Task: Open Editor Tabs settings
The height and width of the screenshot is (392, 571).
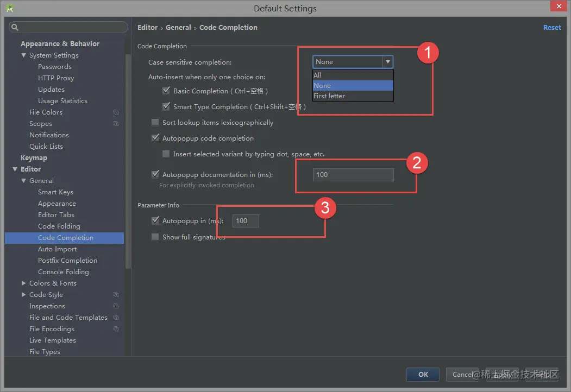Action: coord(56,215)
